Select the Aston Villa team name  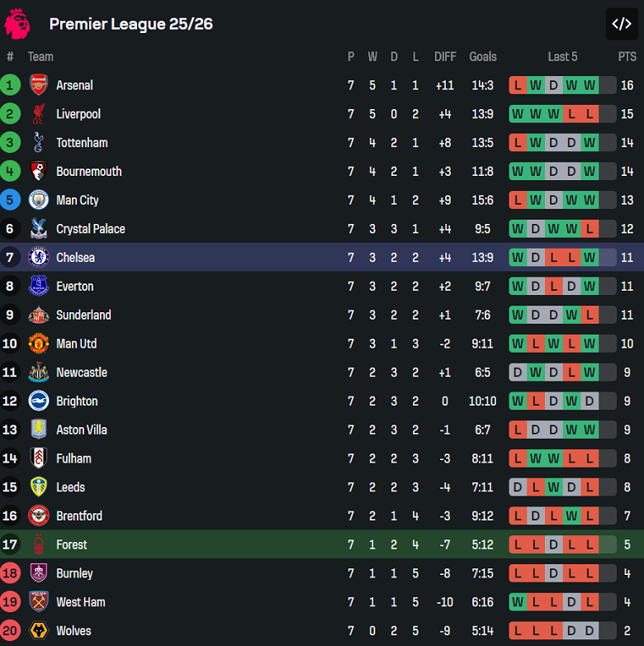[x=81, y=430]
